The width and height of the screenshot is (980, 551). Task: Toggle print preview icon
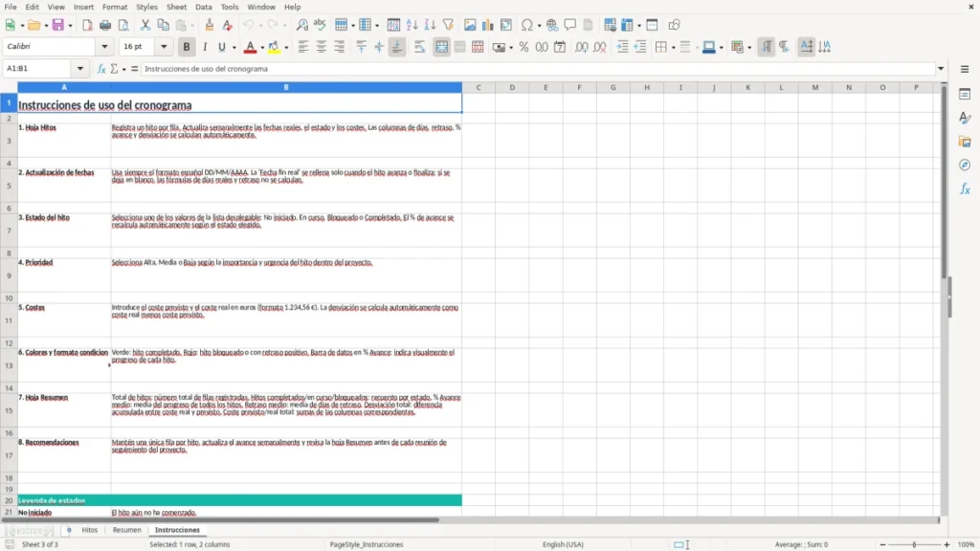pyautogui.click(x=123, y=25)
